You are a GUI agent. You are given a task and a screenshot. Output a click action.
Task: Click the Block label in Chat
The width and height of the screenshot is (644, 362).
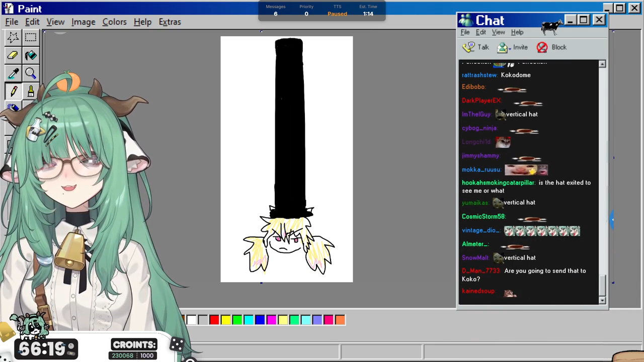click(559, 47)
